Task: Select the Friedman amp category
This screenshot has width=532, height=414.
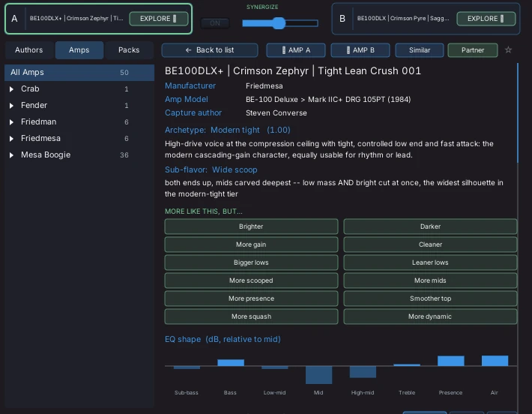Action: click(x=79, y=122)
